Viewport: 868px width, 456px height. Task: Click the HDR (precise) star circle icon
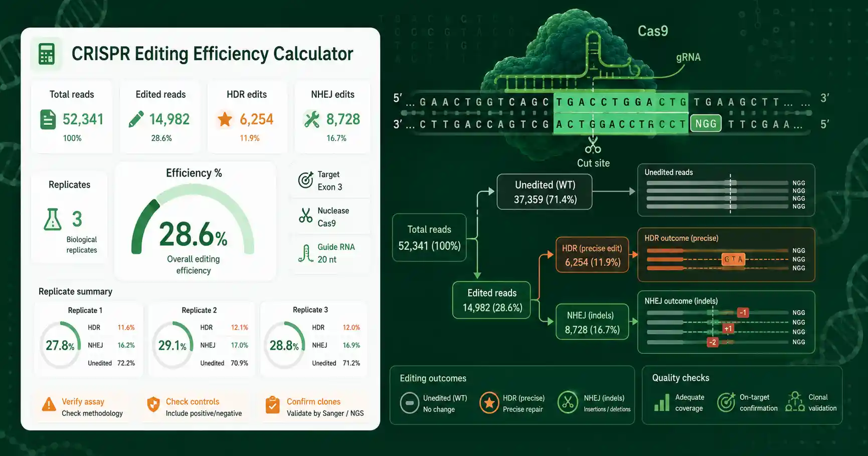pos(489,403)
